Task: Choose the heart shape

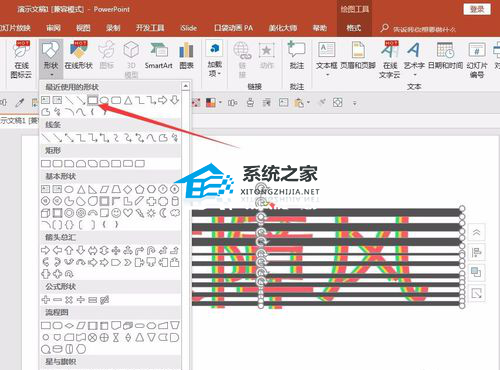Action: [x=128, y=213]
